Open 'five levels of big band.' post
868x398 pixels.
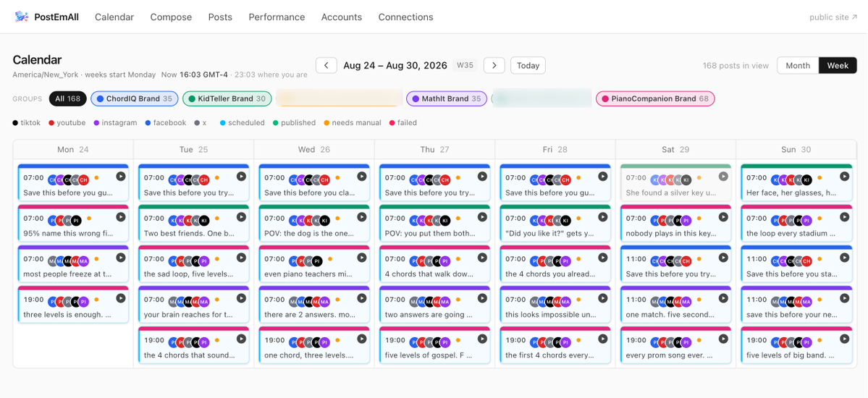click(796, 345)
